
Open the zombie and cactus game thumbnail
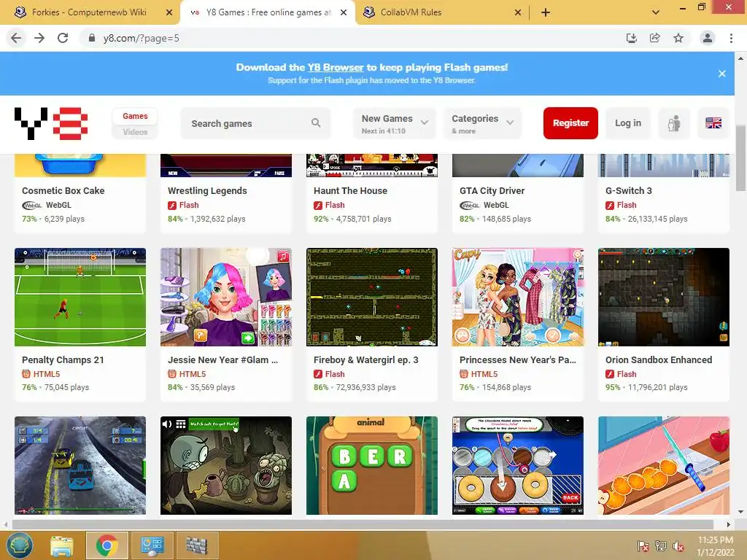tap(226, 465)
